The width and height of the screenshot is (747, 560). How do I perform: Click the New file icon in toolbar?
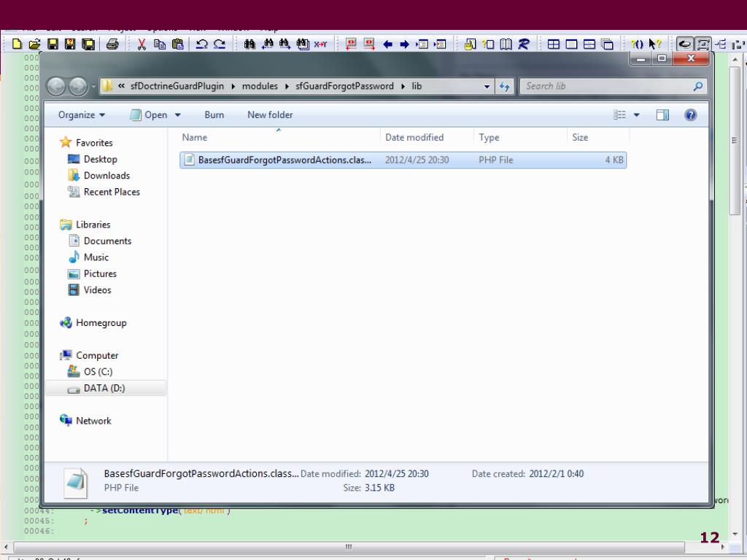click(18, 44)
